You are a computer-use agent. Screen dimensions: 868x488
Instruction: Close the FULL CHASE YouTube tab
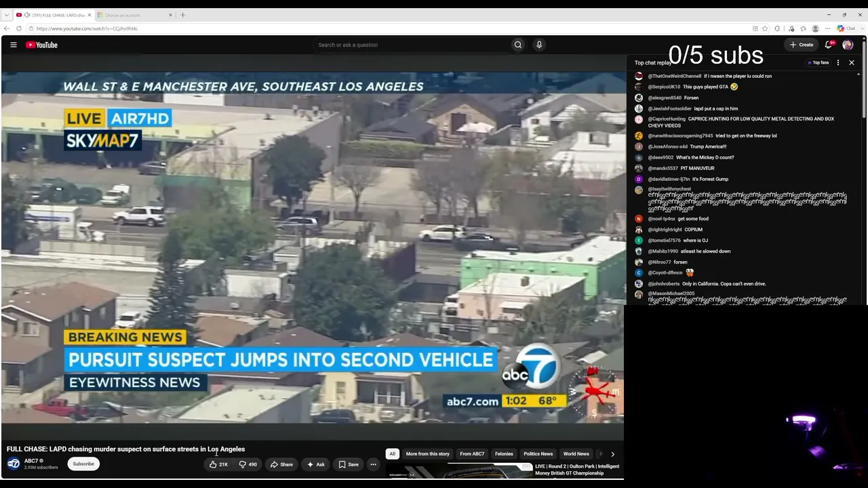(x=89, y=15)
